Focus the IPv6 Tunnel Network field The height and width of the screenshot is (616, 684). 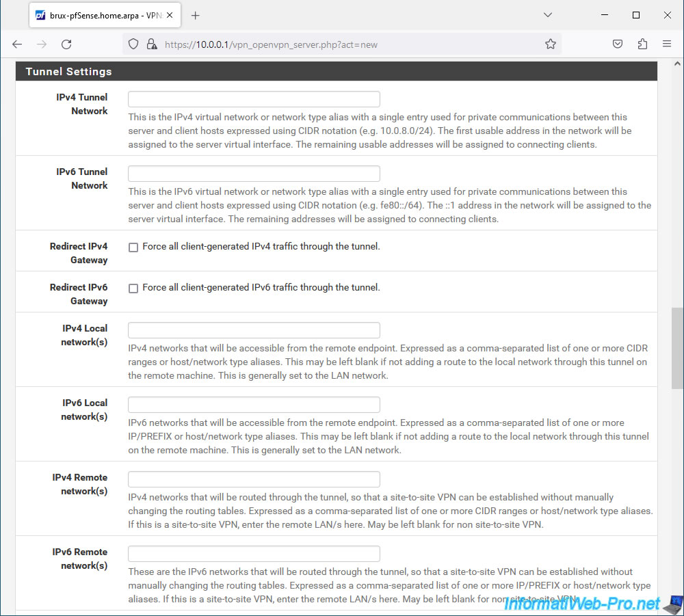click(254, 174)
